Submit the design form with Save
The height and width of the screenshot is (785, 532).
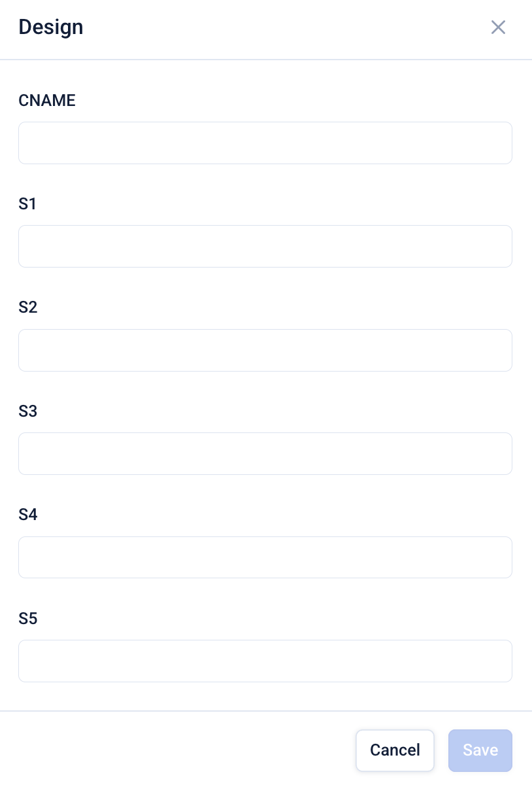(x=480, y=750)
